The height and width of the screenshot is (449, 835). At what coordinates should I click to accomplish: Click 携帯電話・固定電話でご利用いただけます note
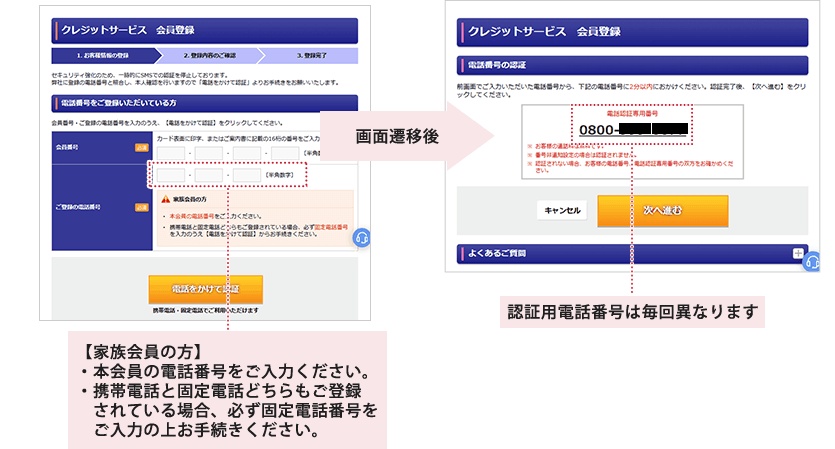pos(206,310)
